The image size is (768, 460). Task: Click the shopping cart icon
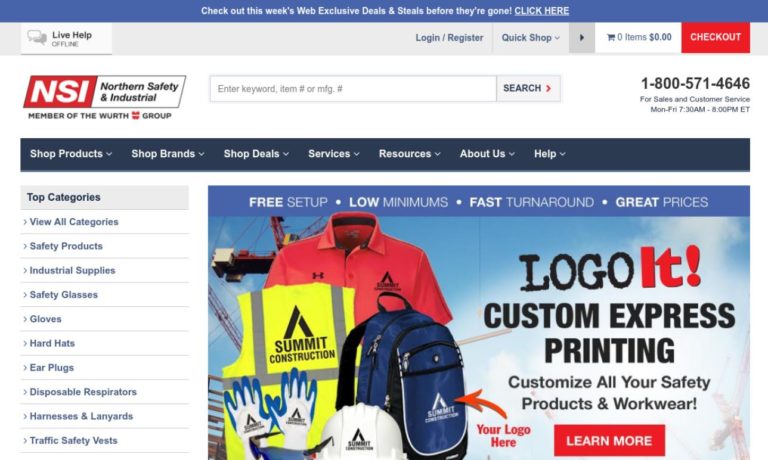[611, 37]
